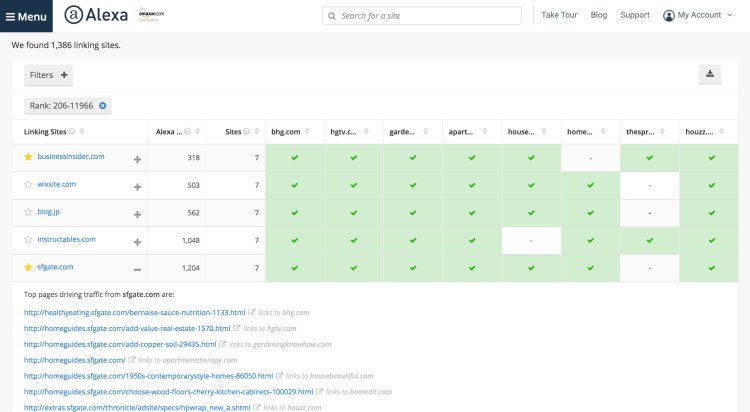Image resolution: width=750 pixels, height=412 pixels.
Task: Go to the Support page
Action: tap(634, 15)
